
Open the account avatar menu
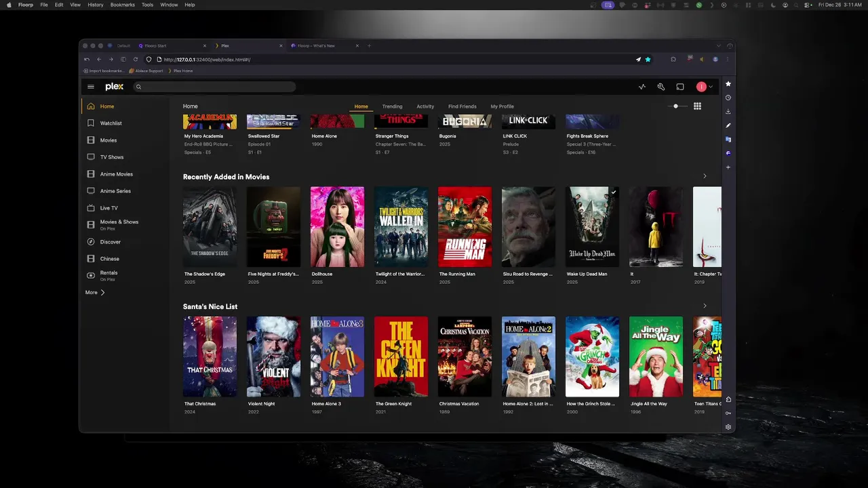[705, 87]
